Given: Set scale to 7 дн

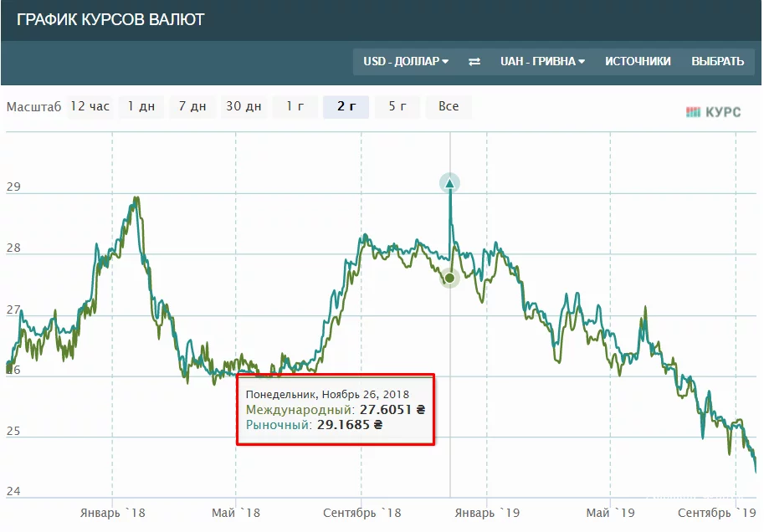Looking at the screenshot, I should (x=192, y=107).
